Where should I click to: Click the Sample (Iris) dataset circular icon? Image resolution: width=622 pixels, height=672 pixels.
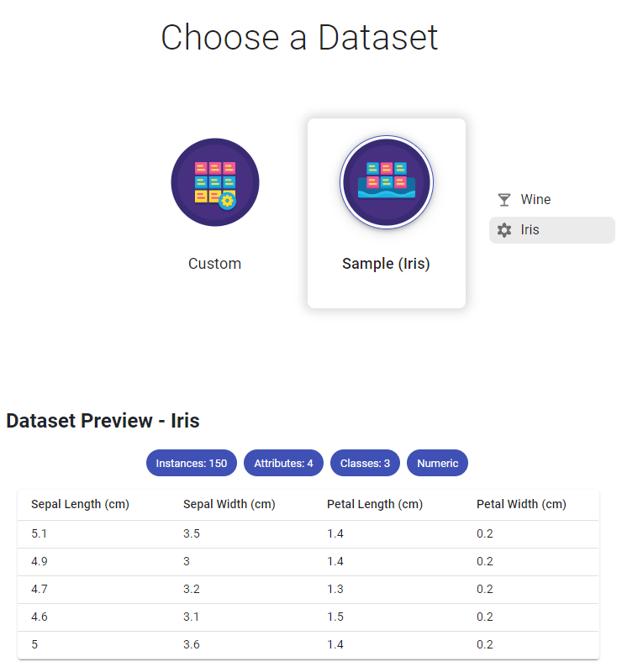point(386,182)
